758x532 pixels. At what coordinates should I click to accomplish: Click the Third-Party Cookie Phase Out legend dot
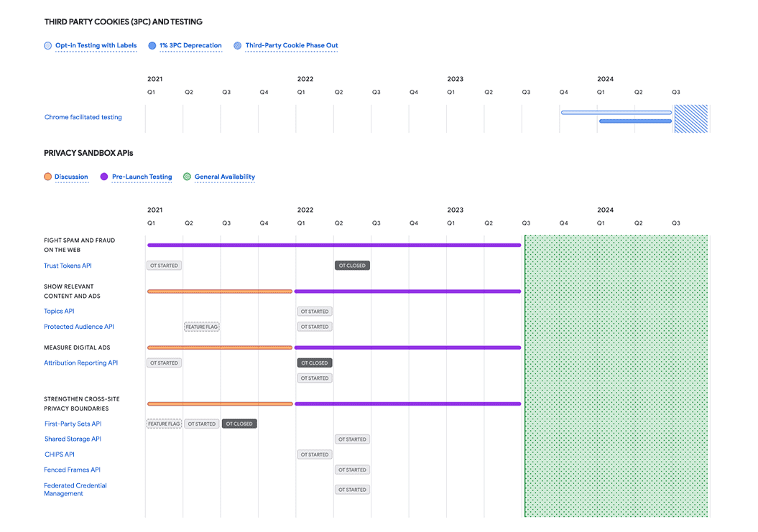[x=238, y=45]
